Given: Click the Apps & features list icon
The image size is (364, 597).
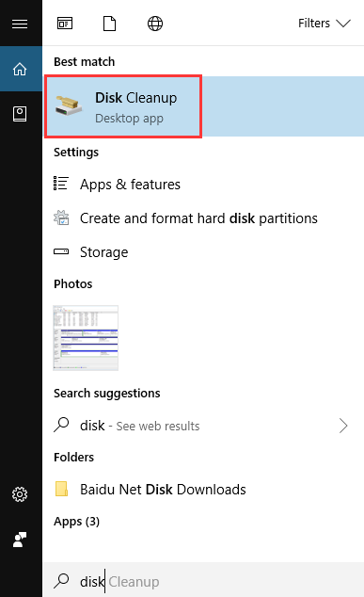Looking at the screenshot, I should tap(61, 183).
